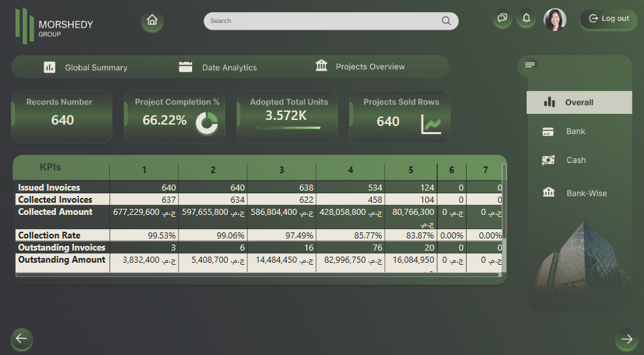
Task: Open the Global Summary tab
Action: tap(86, 67)
